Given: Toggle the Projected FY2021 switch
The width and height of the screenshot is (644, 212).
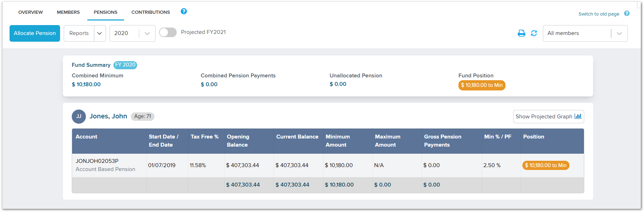Looking at the screenshot, I should [168, 33].
